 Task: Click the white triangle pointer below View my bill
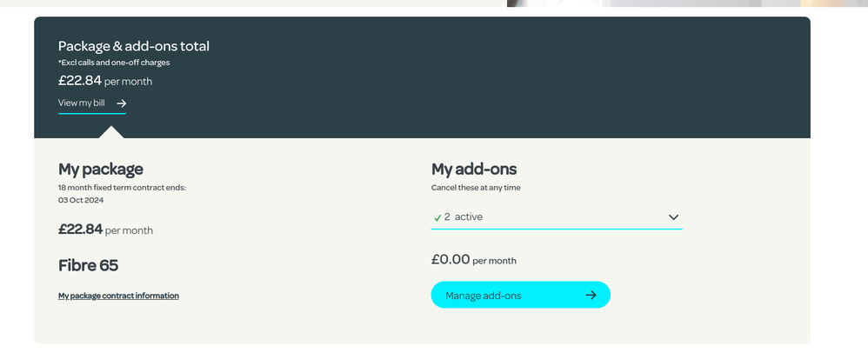pyautogui.click(x=111, y=132)
